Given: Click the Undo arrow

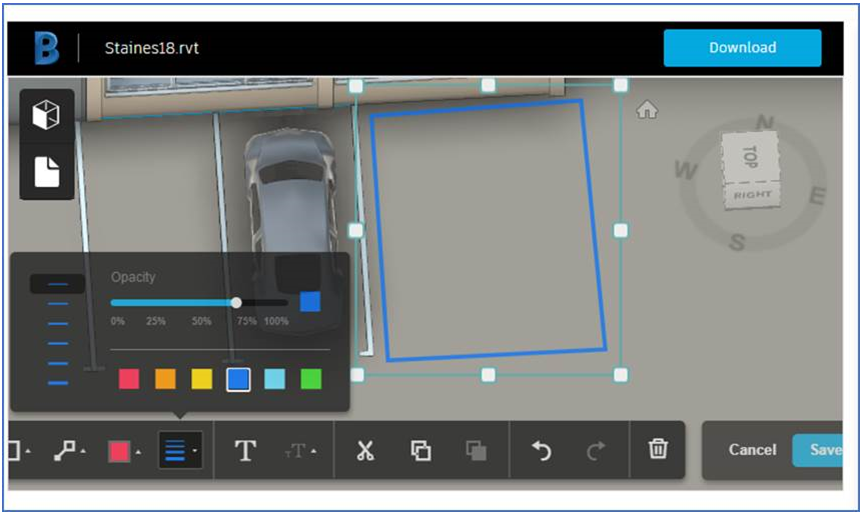Looking at the screenshot, I should pos(542,451).
